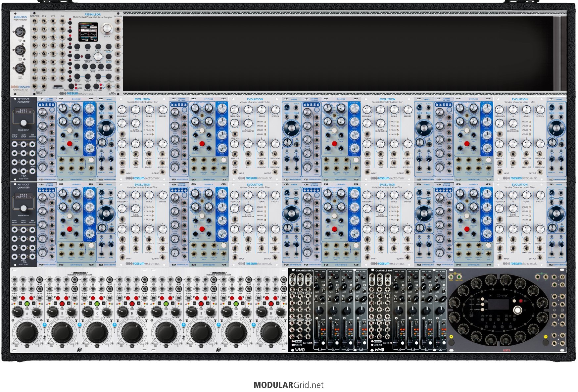Click the RIGHT mix output jack on Assimil8or
578x392 pixels.
click(x=118, y=86)
